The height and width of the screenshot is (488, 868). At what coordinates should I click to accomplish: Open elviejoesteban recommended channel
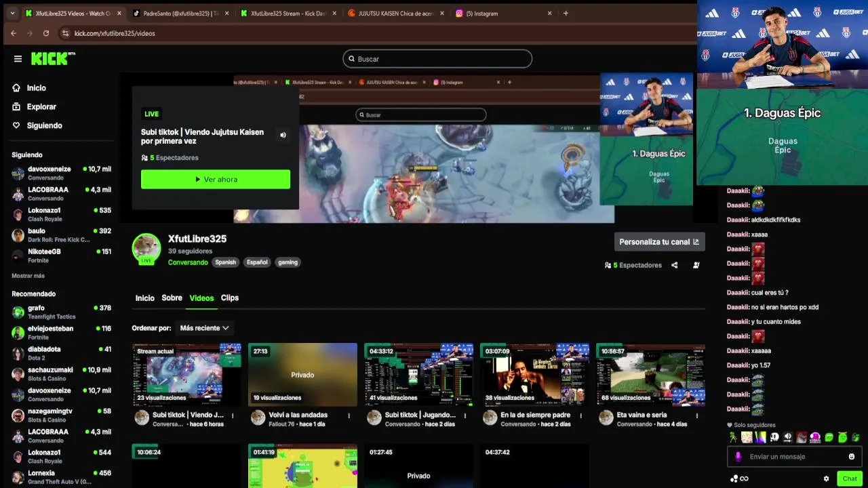coord(61,332)
